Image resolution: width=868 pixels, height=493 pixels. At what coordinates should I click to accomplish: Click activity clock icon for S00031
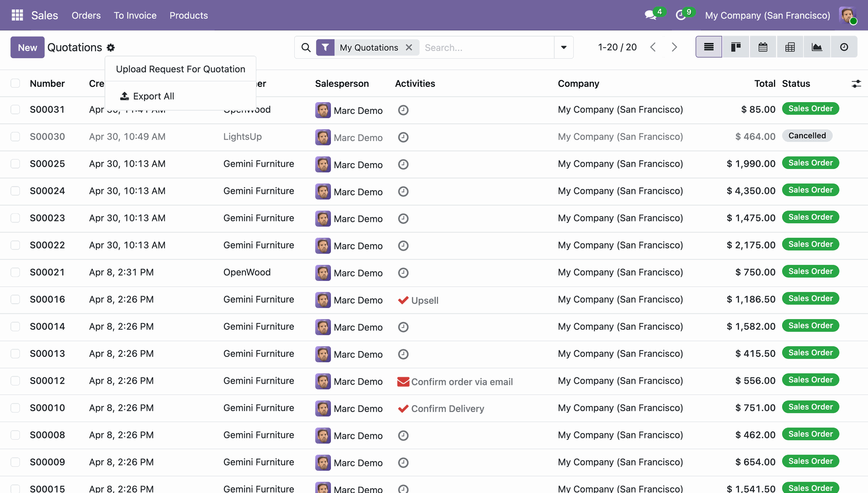(403, 110)
